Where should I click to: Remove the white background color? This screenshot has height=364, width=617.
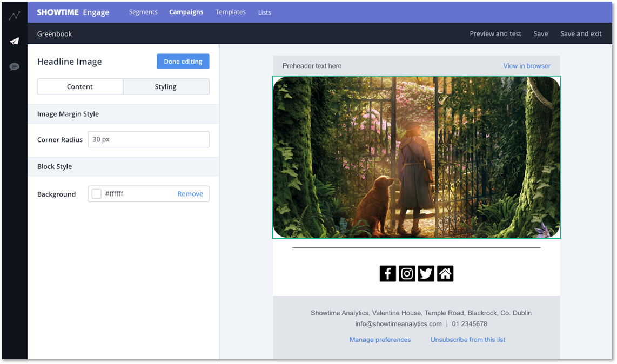(x=190, y=193)
